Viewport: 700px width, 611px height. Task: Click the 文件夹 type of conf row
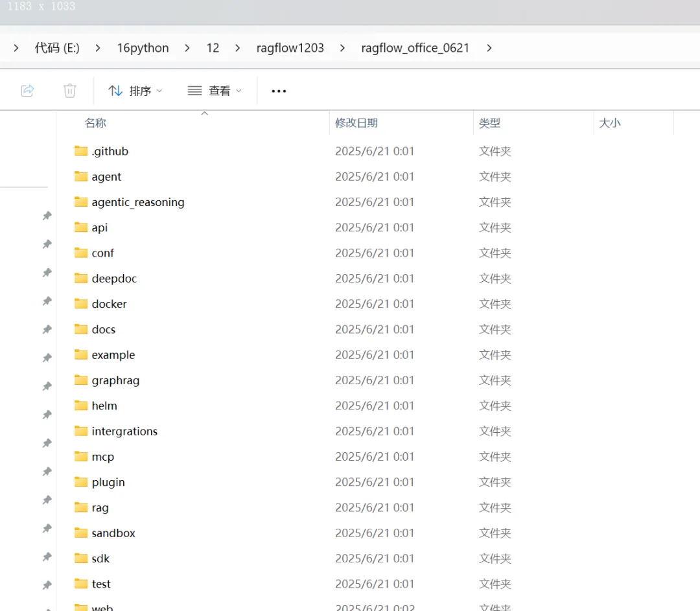tap(495, 253)
